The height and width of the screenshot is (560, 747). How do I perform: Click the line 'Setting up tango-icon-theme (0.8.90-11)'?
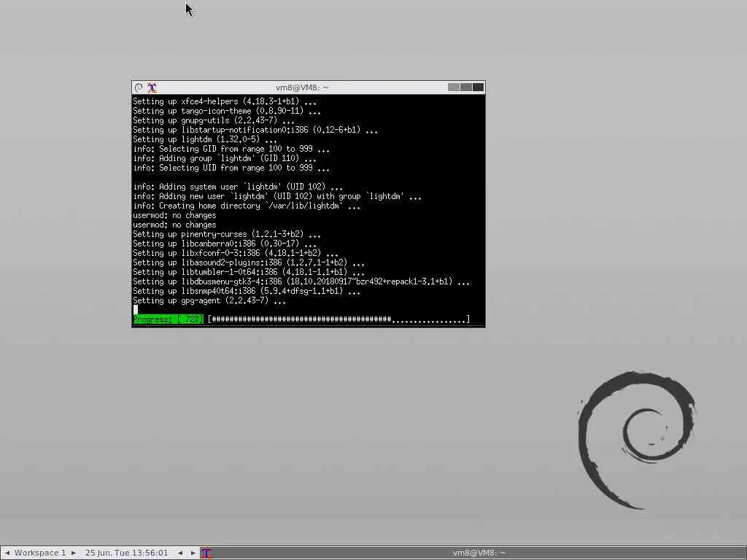[227, 111]
